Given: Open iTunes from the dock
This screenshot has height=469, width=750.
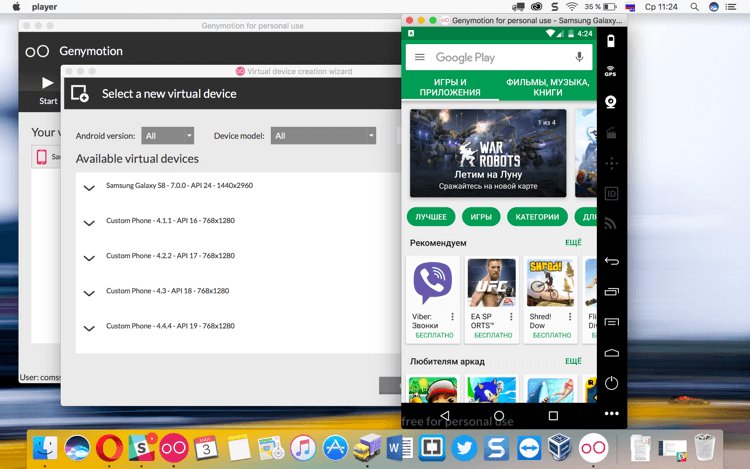Looking at the screenshot, I should click(303, 448).
